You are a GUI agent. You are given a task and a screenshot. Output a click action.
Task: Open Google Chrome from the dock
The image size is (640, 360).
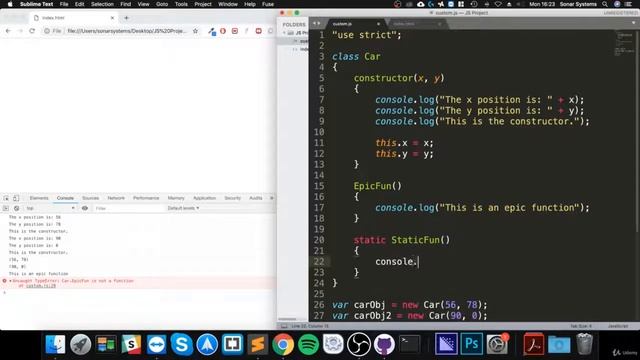click(283, 344)
